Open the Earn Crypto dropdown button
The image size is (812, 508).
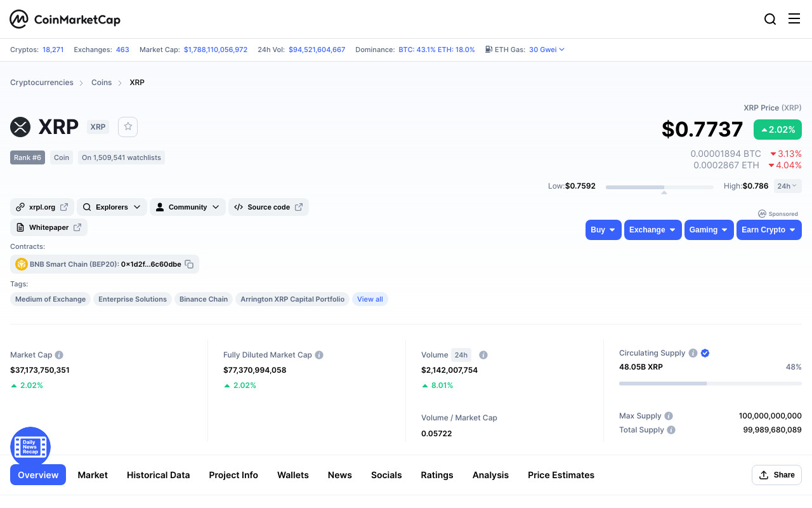(x=769, y=230)
